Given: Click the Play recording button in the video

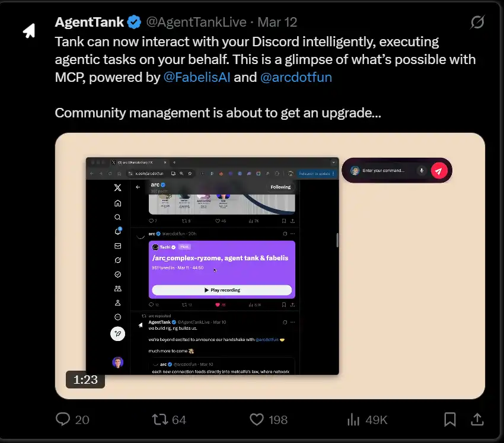Looking at the screenshot, I should pyautogui.click(x=222, y=290).
